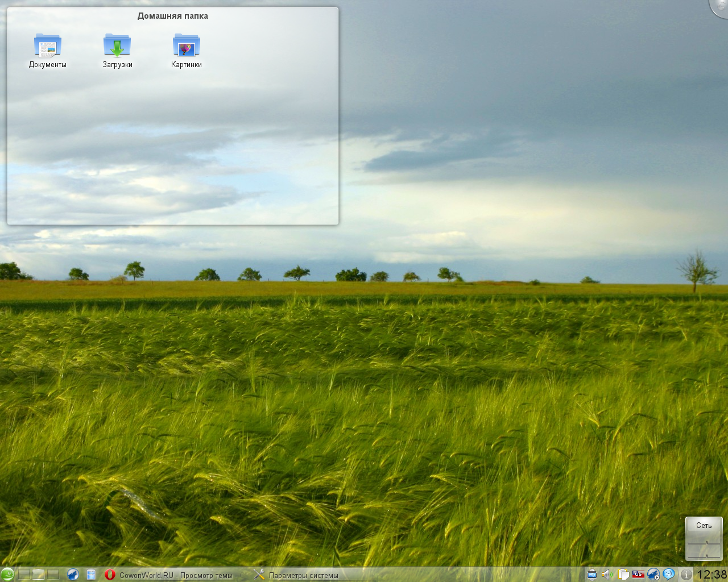The height and width of the screenshot is (582, 728).
Task: Open the Plasma desktop toolbox at top-right corner
Action: (720, 7)
